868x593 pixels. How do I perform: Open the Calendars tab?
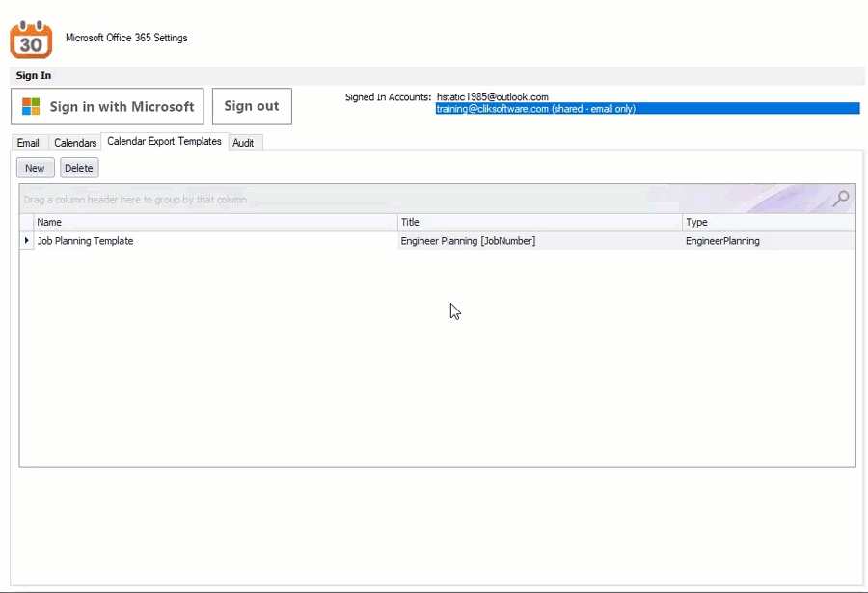(x=75, y=143)
